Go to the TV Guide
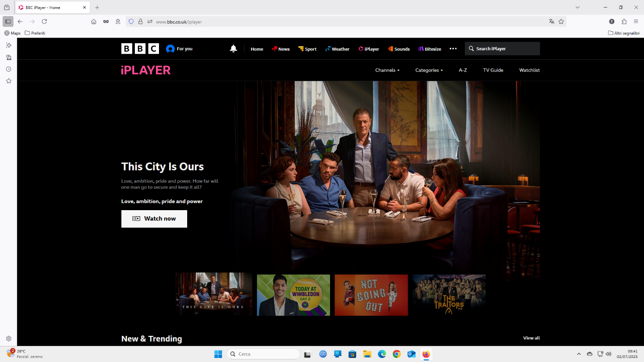Screen dimensions: 644x362 [x=493, y=70]
